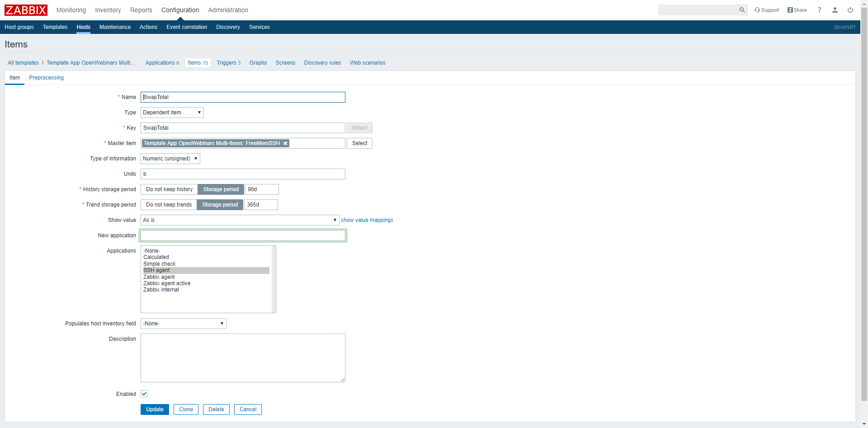Toggle the Enabled checkbox
Viewport: 868px width, 428px height.
[x=144, y=394]
